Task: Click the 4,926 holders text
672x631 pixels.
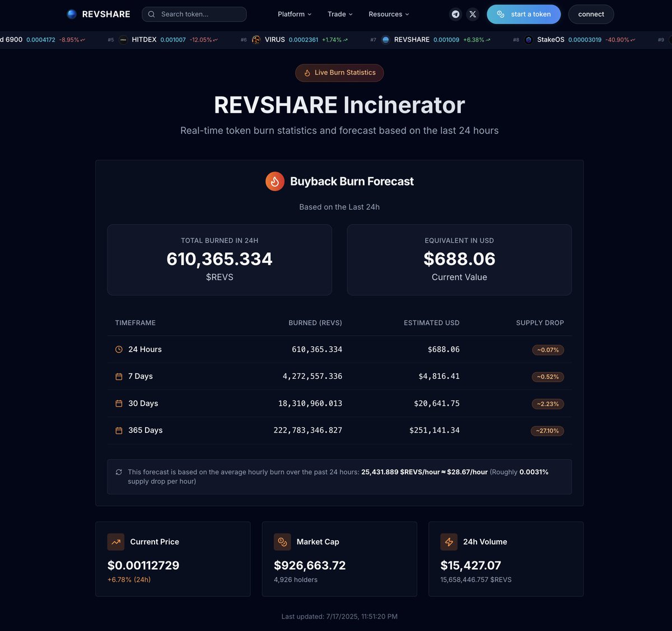Action: [296, 579]
